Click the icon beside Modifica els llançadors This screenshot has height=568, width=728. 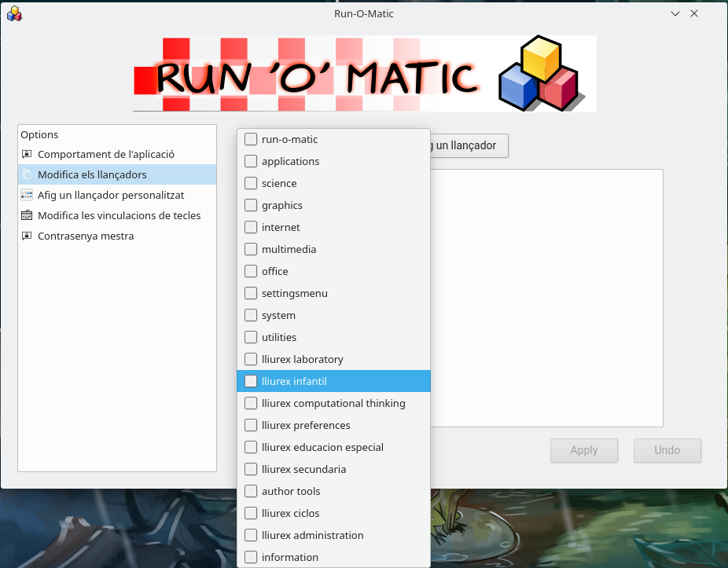pyautogui.click(x=27, y=174)
